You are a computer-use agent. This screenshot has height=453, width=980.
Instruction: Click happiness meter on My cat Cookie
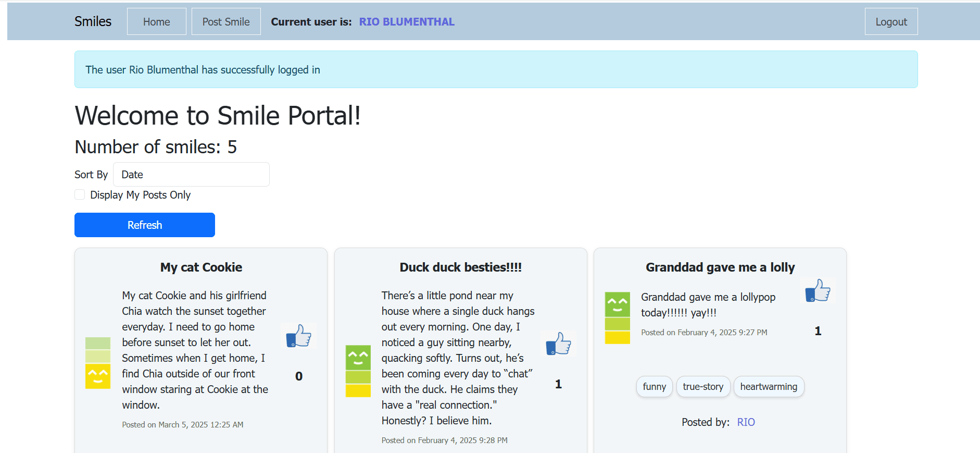click(x=98, y=363)
